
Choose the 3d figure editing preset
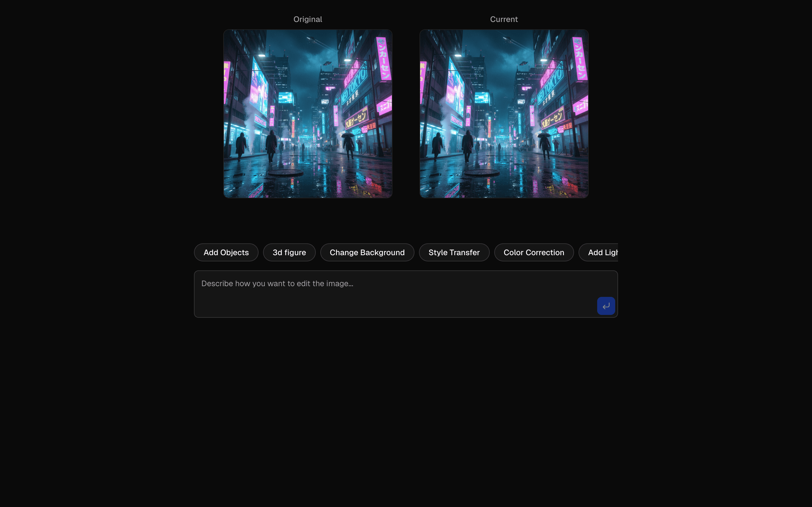click(289, 252)
